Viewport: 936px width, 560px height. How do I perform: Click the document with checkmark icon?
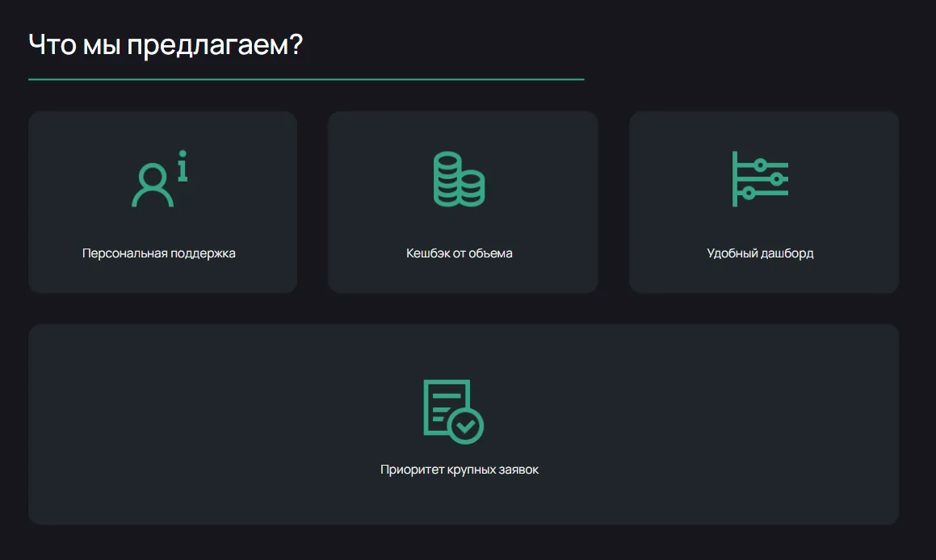(x=454, y=412)
